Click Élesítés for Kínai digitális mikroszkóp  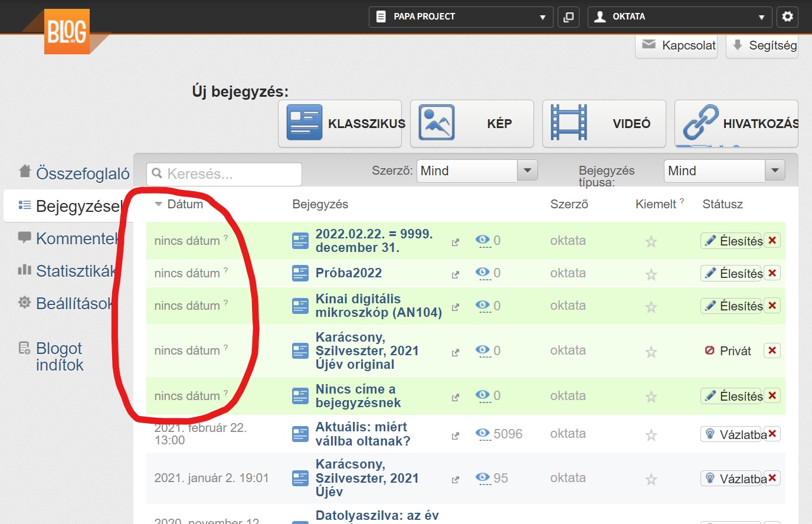coord(732,306)
